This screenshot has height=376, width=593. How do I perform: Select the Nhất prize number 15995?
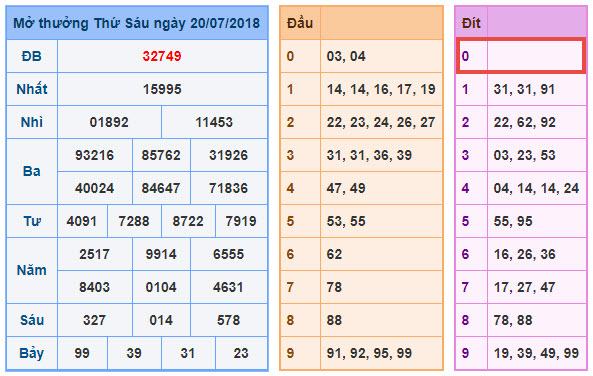point(162,89)
